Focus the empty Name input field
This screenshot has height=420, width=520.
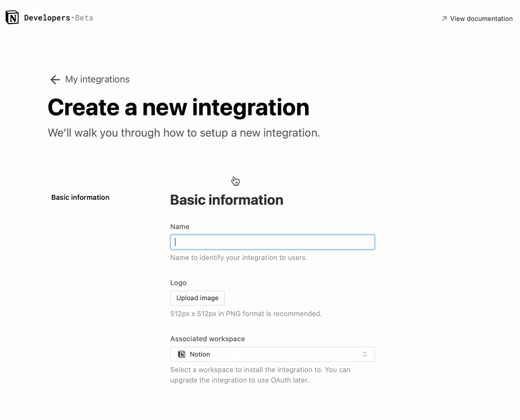coord(272,241)
